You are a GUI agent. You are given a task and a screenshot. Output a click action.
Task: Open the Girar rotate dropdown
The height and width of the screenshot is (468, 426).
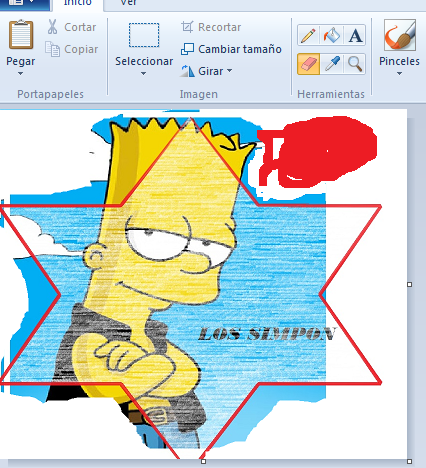(206, 71)
